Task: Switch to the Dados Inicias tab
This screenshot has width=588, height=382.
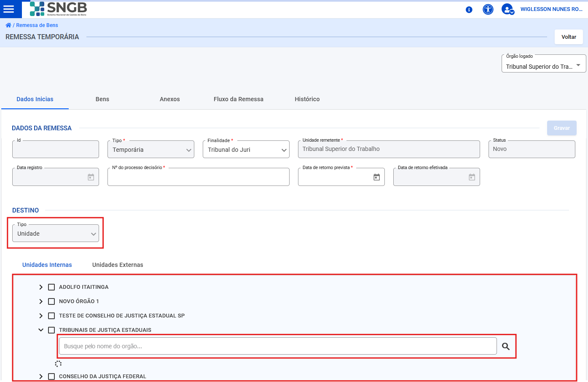Action: (35, 99)
